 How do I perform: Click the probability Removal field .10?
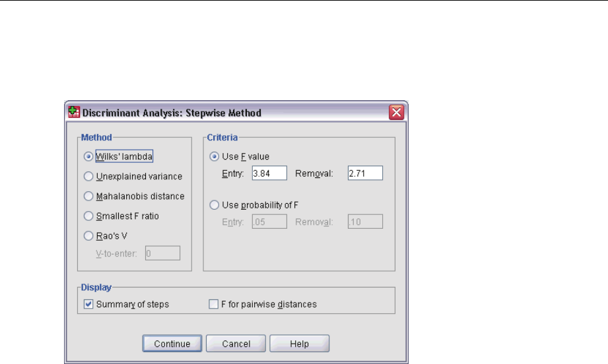point(365,222)
